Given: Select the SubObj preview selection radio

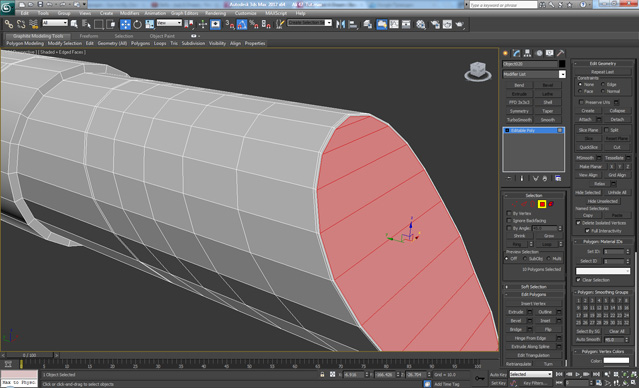Looking at the screenshot, I should (x=525, y=258).
